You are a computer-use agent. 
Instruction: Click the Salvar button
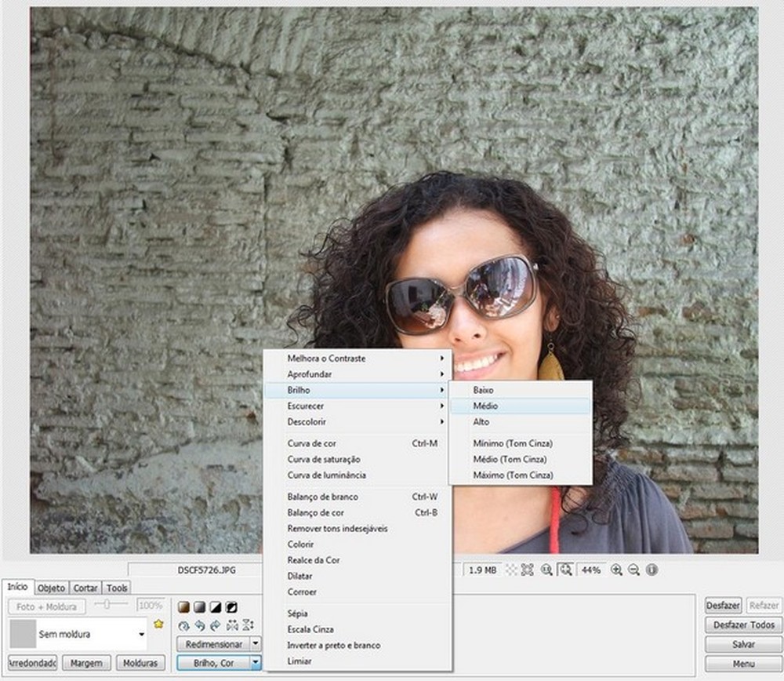(742, 645)
